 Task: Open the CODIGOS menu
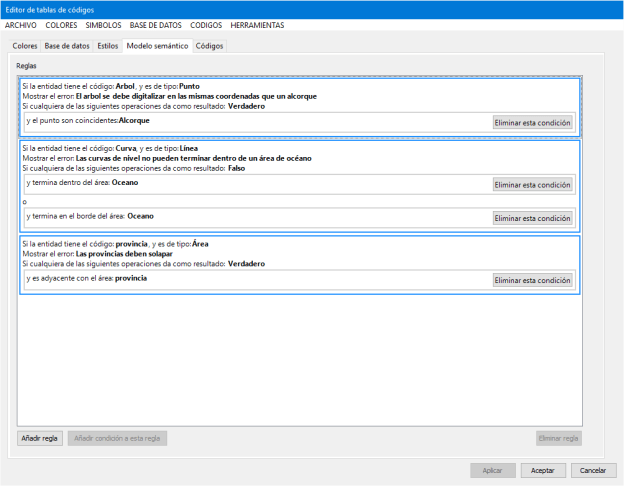206,24
